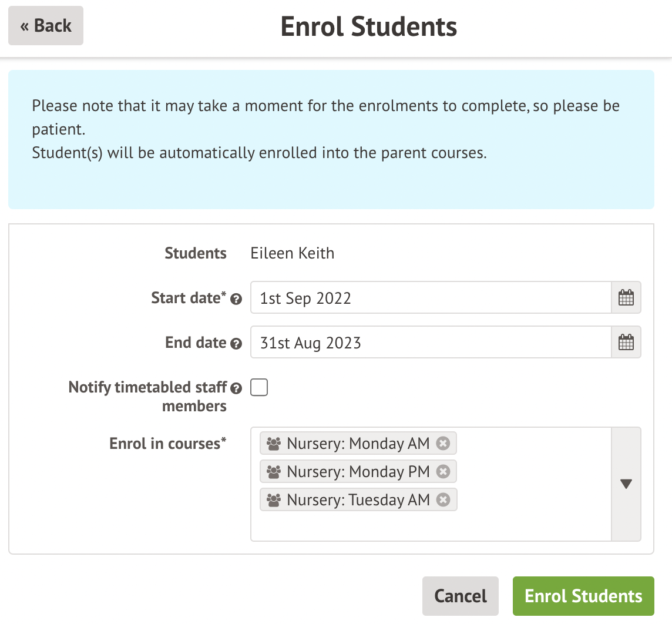672x624 pixels.
Task: Click the Notify timetabled staff help icon
Action: click(x=236, y=388)
